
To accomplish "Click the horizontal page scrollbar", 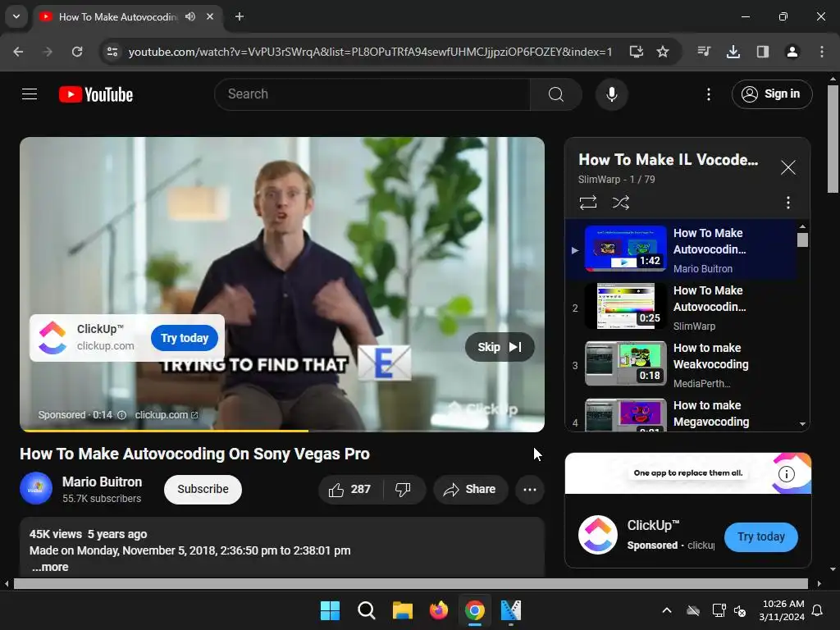I will tap(410, 583).
